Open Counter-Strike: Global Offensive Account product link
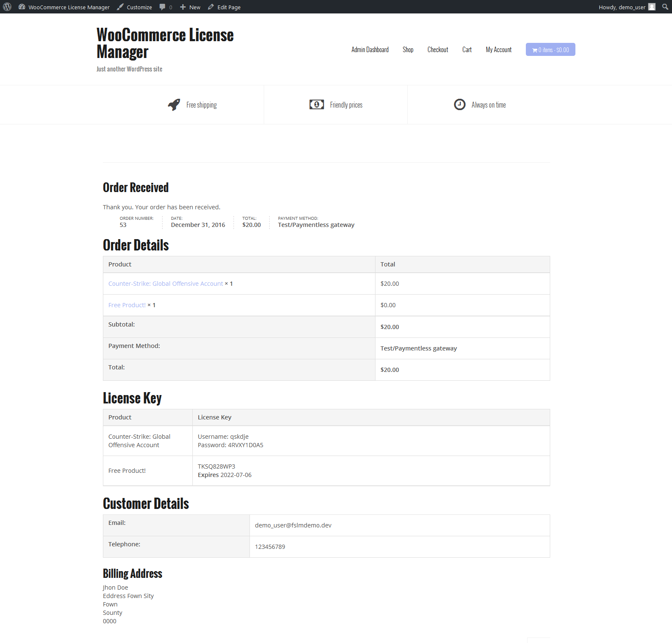The height and width of the screenshot is (643, 672). coord(165,284)
